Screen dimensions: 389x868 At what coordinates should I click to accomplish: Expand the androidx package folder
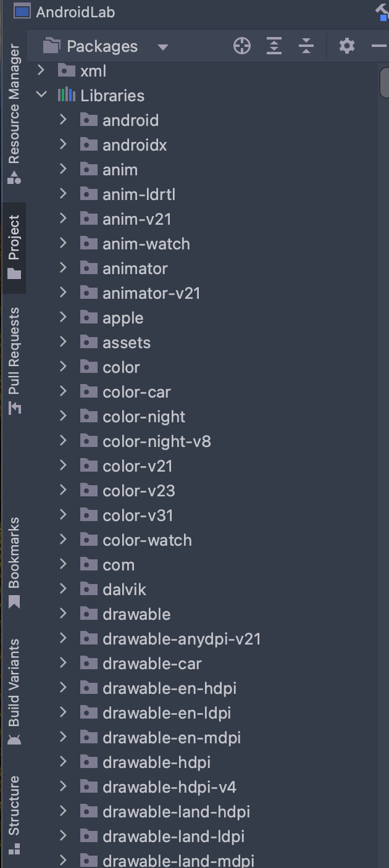point(63,144)
